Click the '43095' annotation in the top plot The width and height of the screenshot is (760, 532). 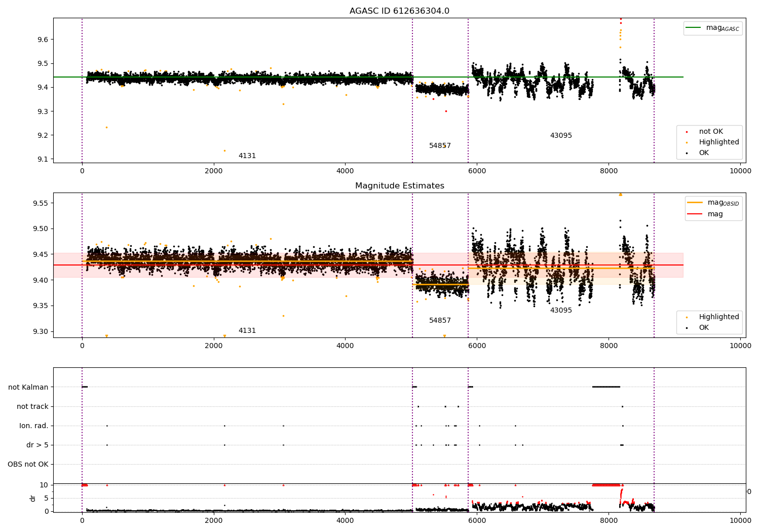(561, 136)
